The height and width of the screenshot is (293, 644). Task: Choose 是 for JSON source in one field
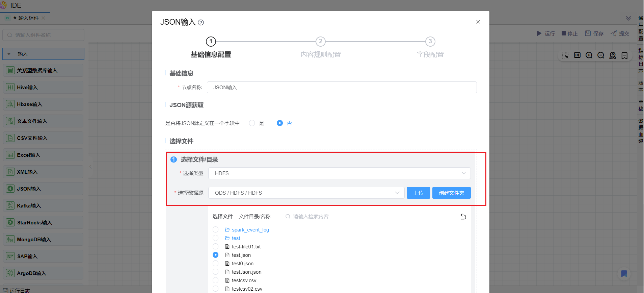click(x=252, y=123)
